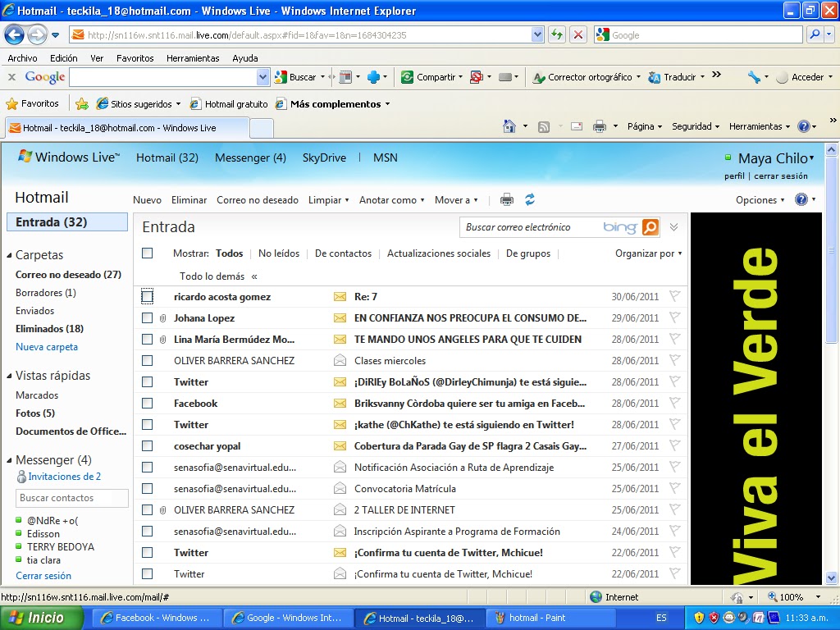The width and height of the screenshot is (840, 630).
Task: Open the Herramientas menu in menu bar
Action: (193, 58)
